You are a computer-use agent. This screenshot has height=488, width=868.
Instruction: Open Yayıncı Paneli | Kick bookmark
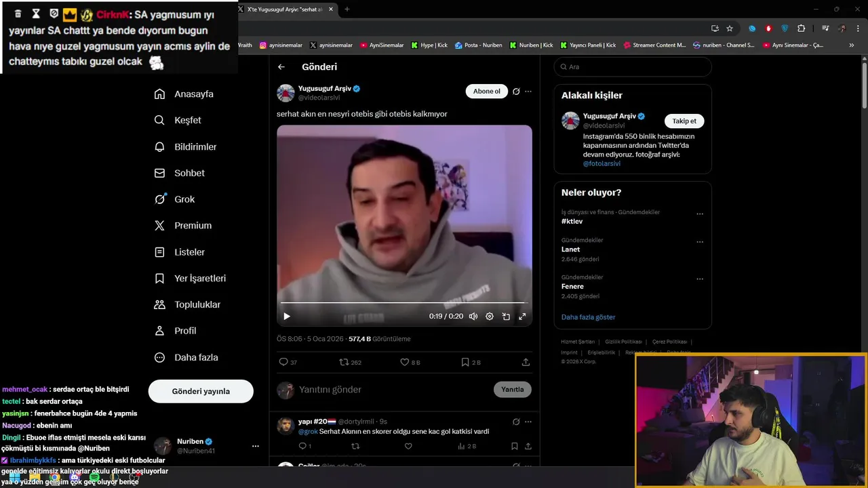coord(588,45)
